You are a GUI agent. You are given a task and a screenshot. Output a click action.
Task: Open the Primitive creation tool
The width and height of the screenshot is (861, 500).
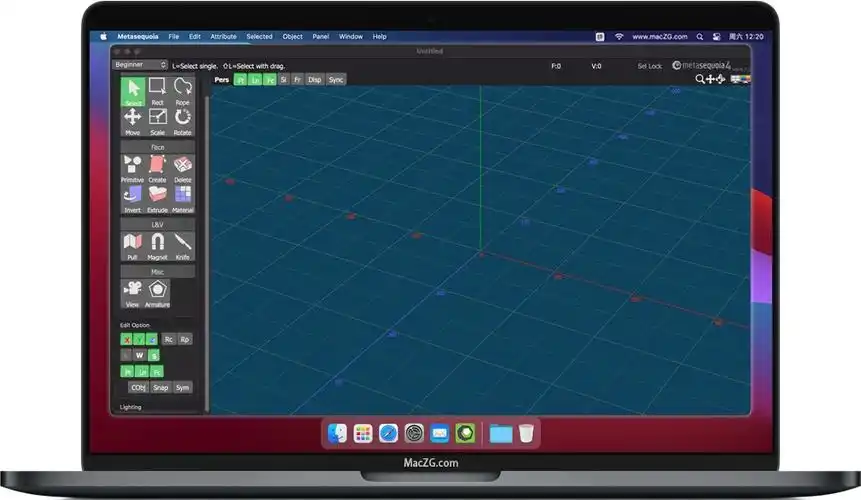pyautogui.click(x=132, y=168)
